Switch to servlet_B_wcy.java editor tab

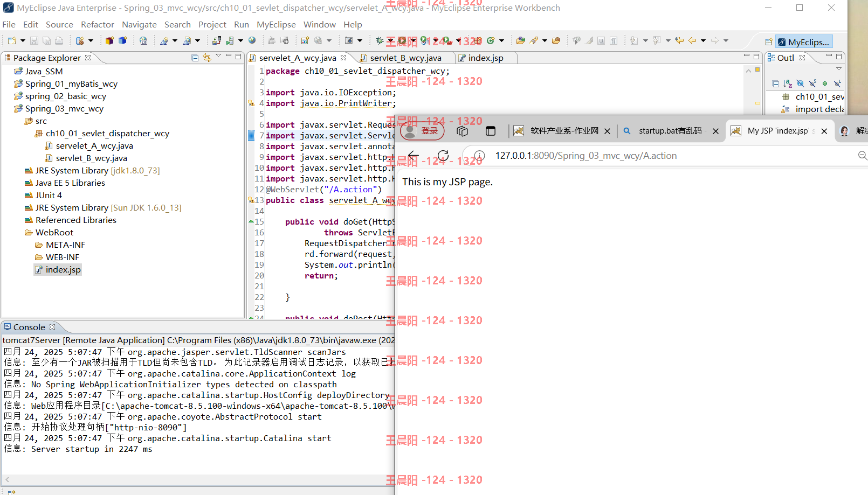click(405, 58)
